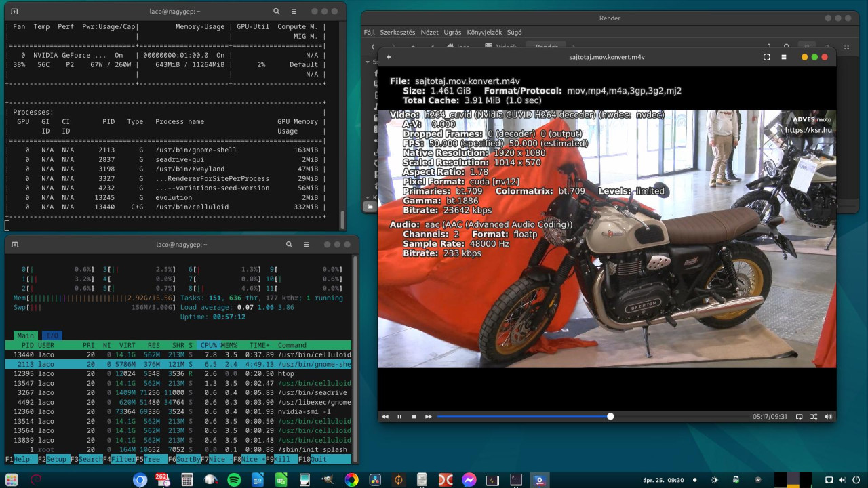Toggle shuffle in Celluloid's control bar
The width and height of the screenshot is (868, 488).
pos(814,416)
